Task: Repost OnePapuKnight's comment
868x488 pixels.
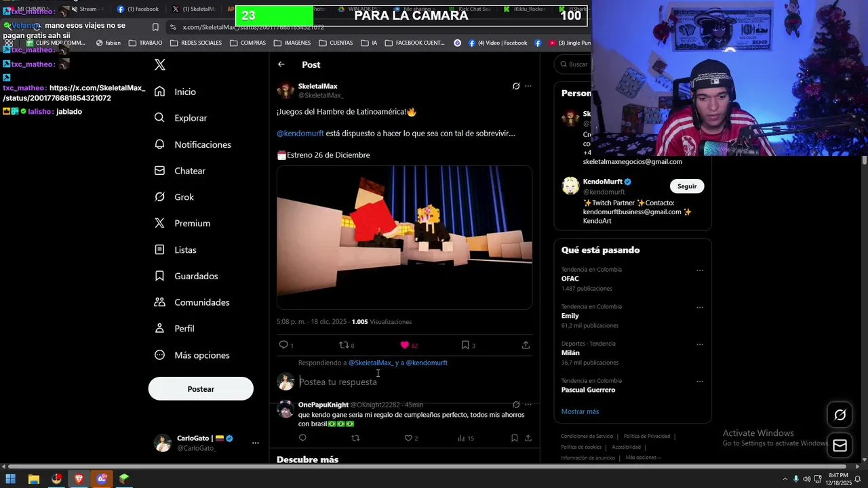Action: point(355,438)
